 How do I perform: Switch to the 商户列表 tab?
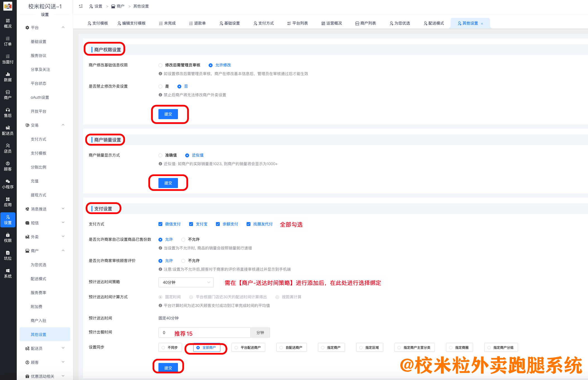tap(365, 23)
